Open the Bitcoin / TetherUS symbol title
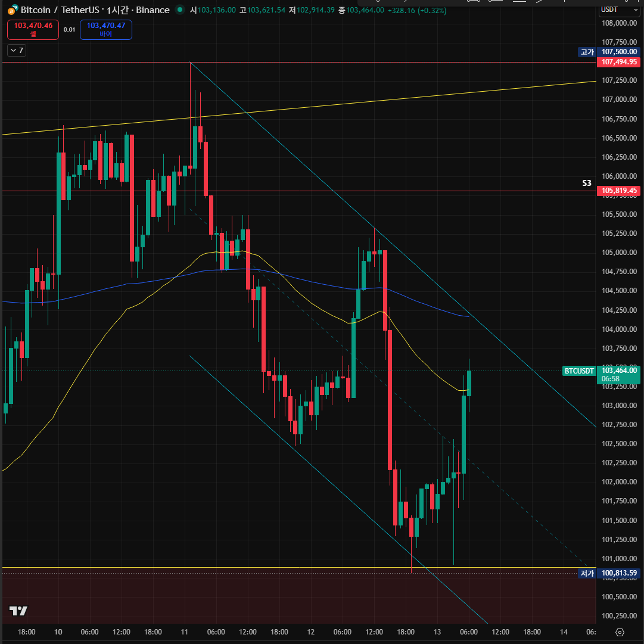 click(x=95, y=10)
